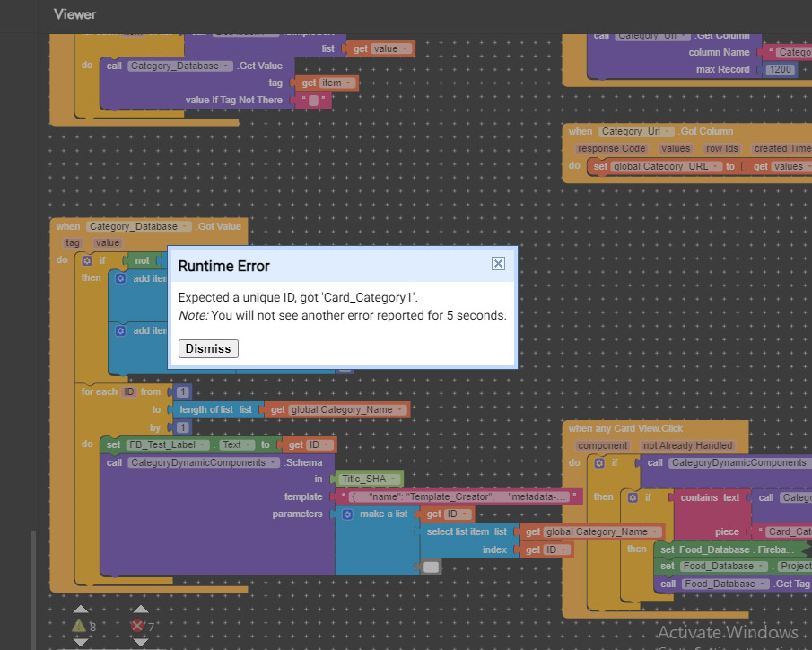
Task: Click 'response Code' parameter
Action: click(x=611, y=149)
